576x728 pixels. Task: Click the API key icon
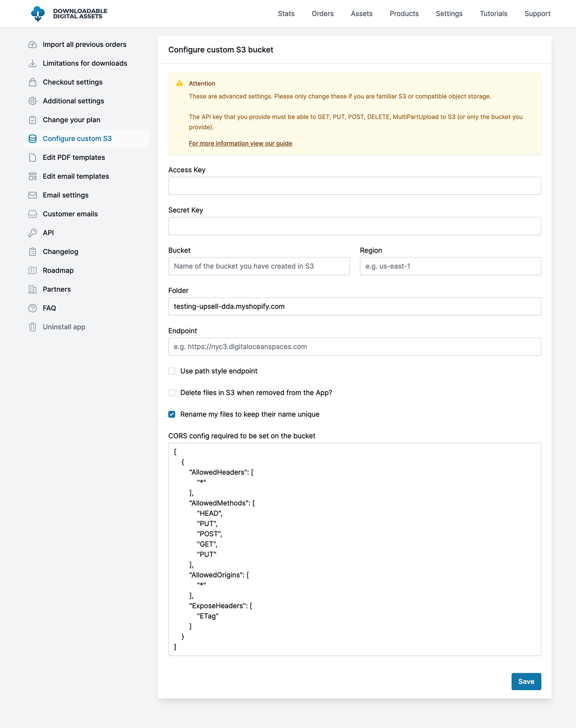tap(33, 232)
